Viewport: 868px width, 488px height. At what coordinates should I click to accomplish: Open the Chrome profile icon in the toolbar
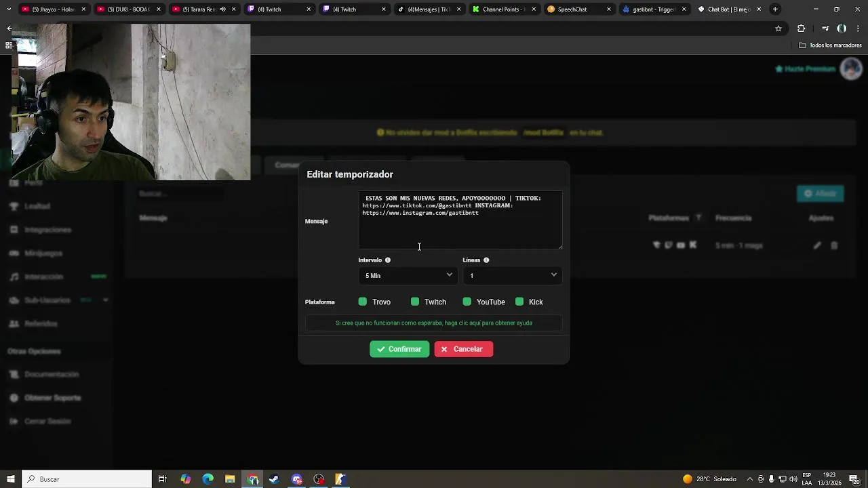coord(842,28)
